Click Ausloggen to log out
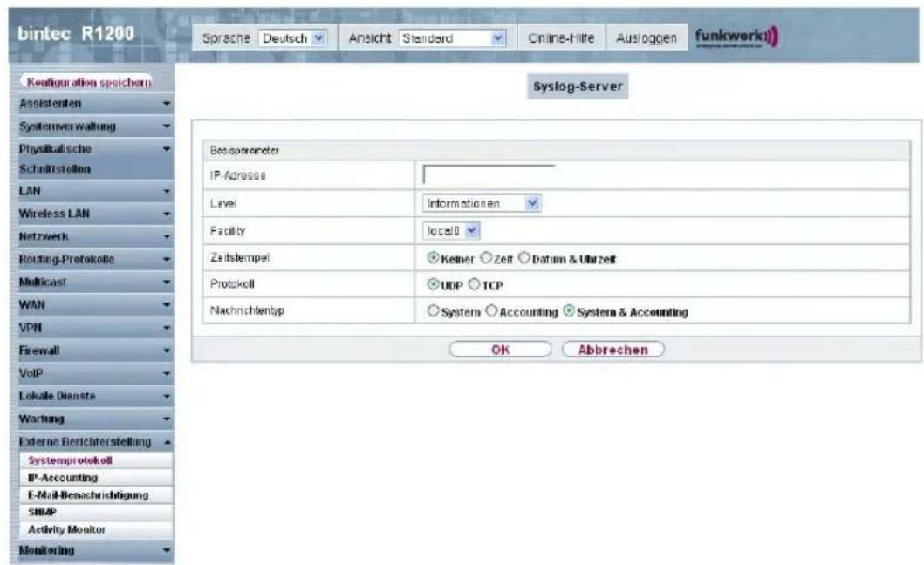 tap(647, 38)
